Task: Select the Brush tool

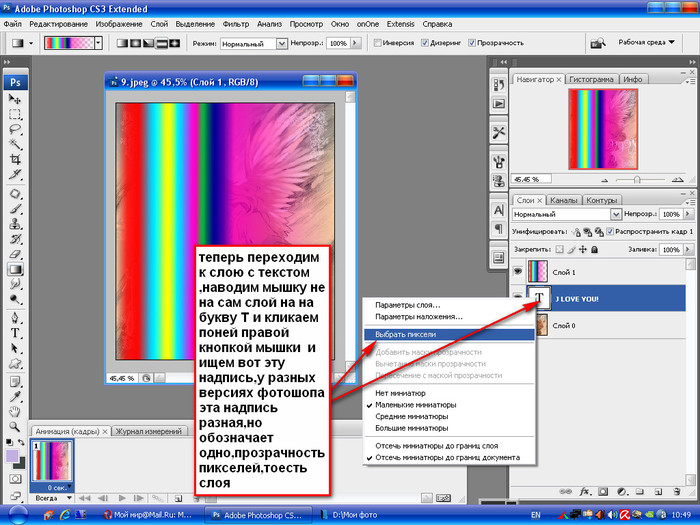Action: click(x=15, y=209)
